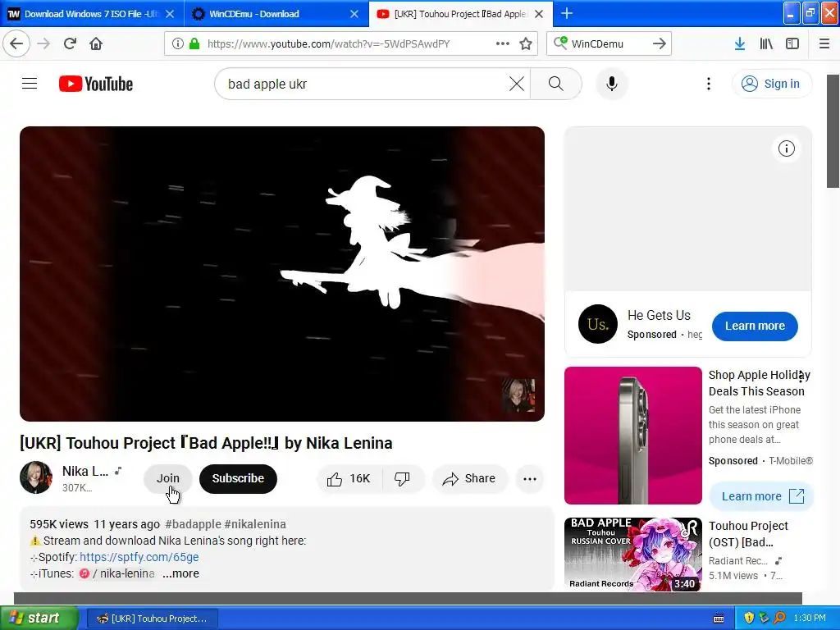Subscribe to Nika Lenina's channel

[x=238, y=478]
